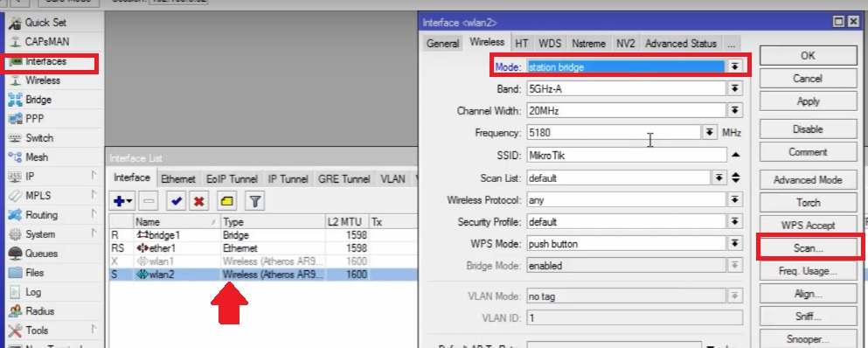Viewport: 868px width, 348px height.
Task: Switch to the Advanced Status tab
Action: 681,43
